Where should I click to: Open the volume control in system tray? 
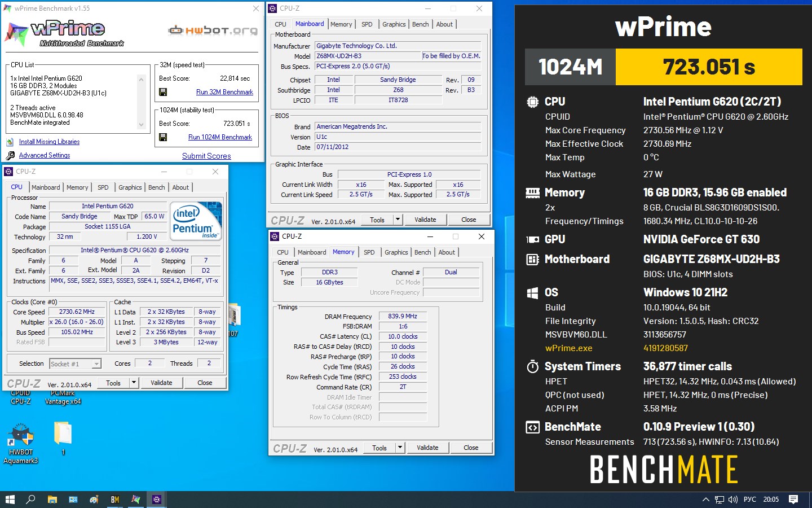[732, 500]
